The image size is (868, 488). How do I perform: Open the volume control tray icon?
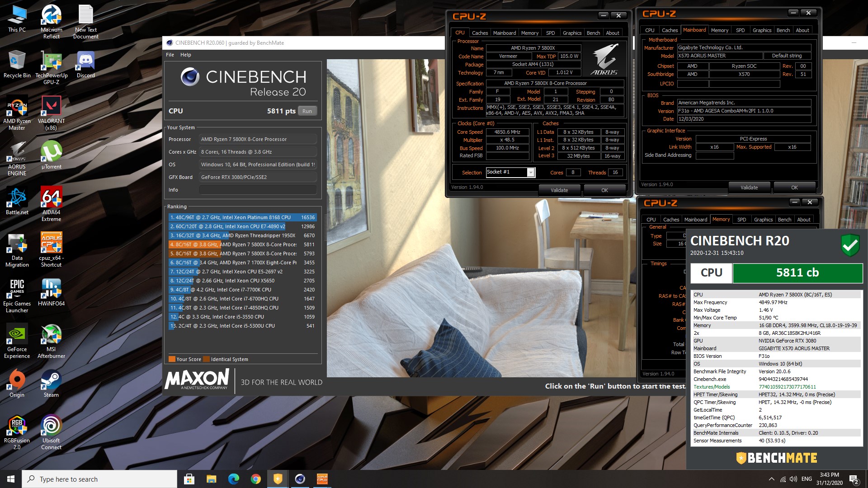coord(793,479)
